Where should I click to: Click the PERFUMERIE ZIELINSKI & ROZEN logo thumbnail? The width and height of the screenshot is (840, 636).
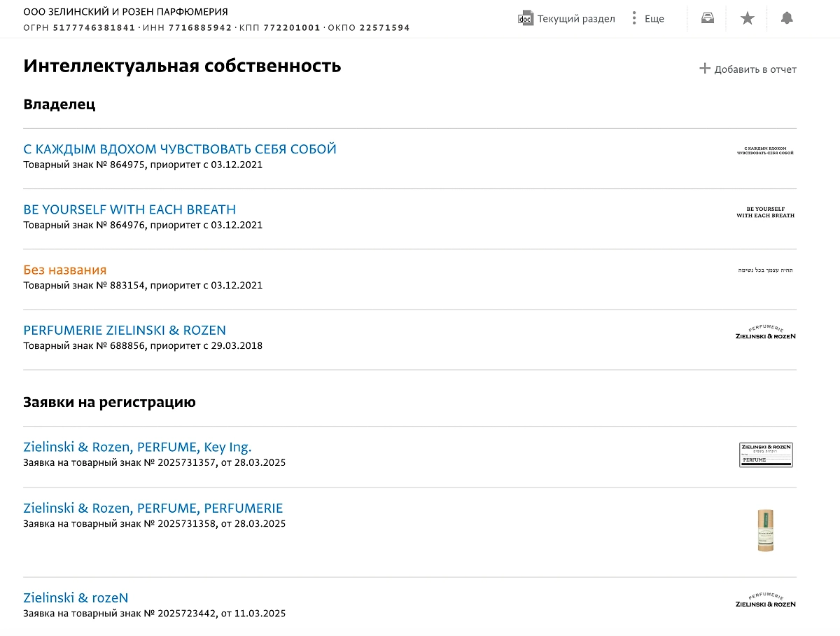click(766, 333)
